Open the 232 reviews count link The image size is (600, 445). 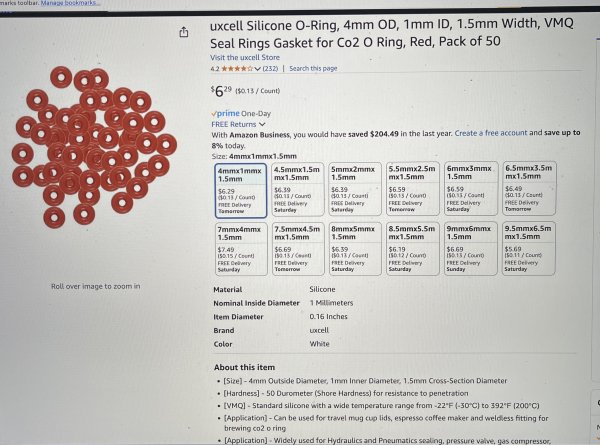270,69
